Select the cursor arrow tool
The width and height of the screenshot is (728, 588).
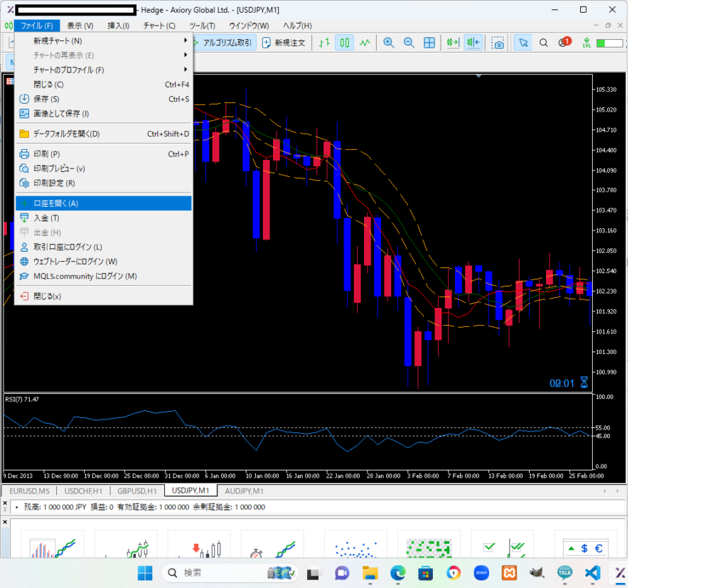(x=523, y=43)
